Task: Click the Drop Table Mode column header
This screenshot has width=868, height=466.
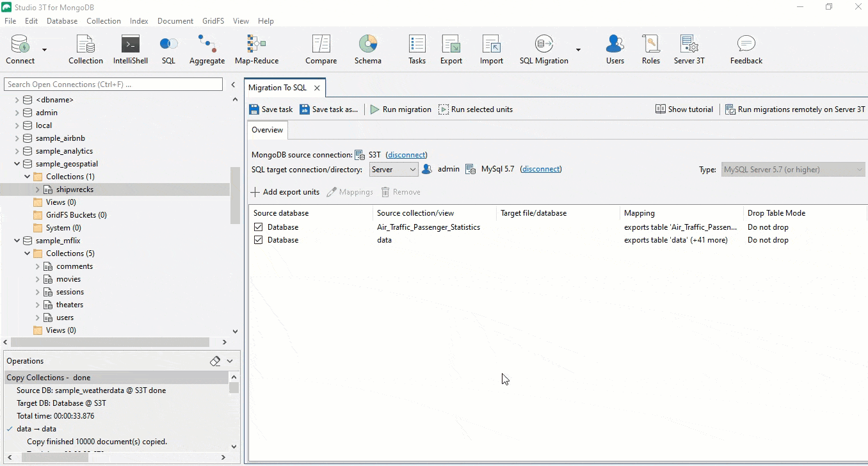Action: [805, 213]
